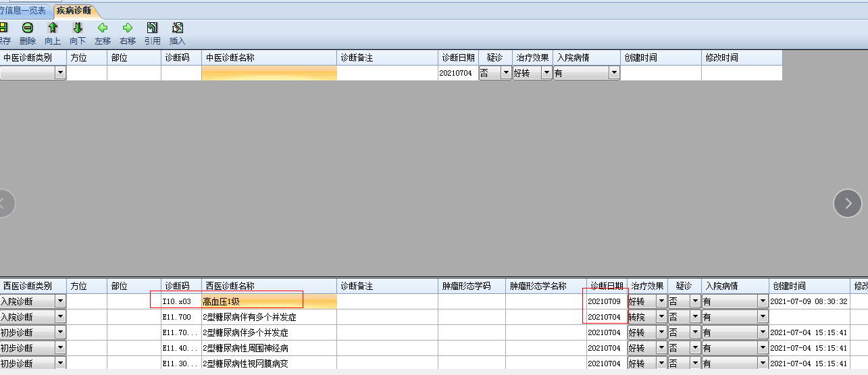Open 入院诊断 category dropdown for 高血压1级 row
Viewport: 868px width, 375px height.
(60, 301)
